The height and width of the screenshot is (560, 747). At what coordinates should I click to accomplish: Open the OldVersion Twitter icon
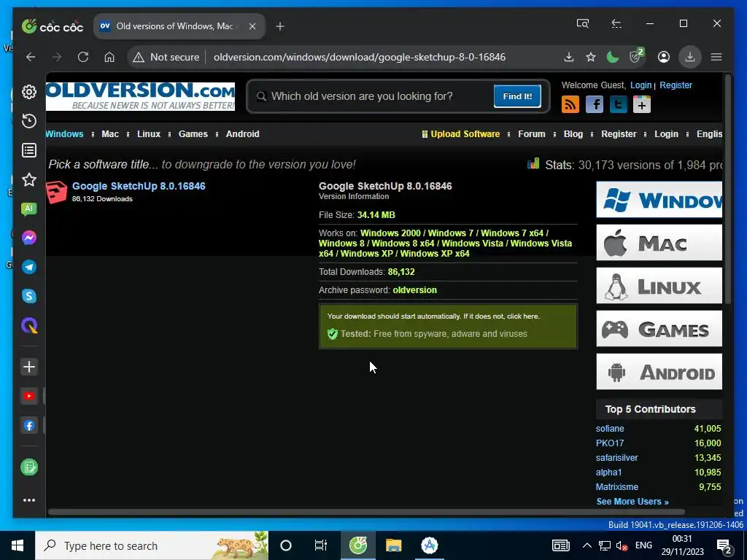point(619,104)
